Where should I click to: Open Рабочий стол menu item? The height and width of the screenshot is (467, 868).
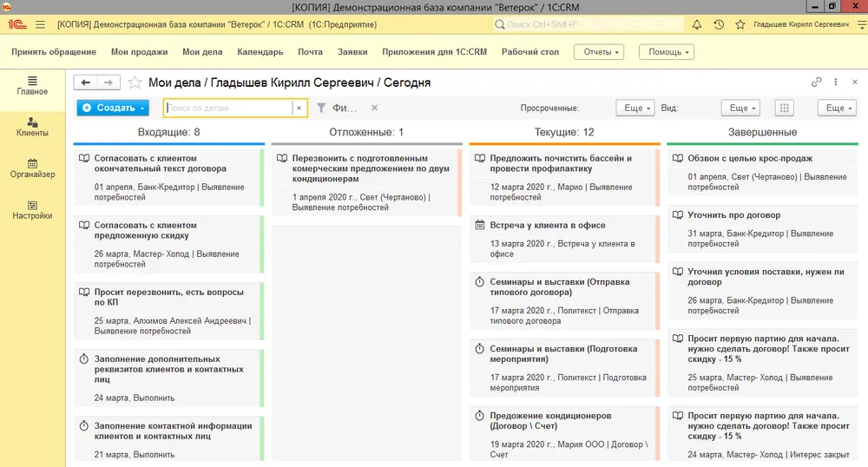click(530, 52)
